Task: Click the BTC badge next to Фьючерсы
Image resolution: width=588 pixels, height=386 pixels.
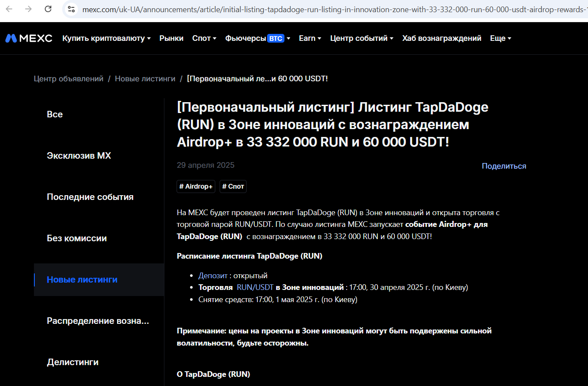Action: tap(276, 38)
